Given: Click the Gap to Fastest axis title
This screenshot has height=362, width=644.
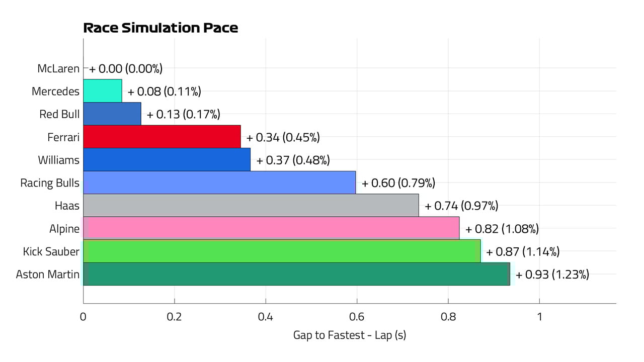Looking at the screenshot, I should click(x=349, y=335).
